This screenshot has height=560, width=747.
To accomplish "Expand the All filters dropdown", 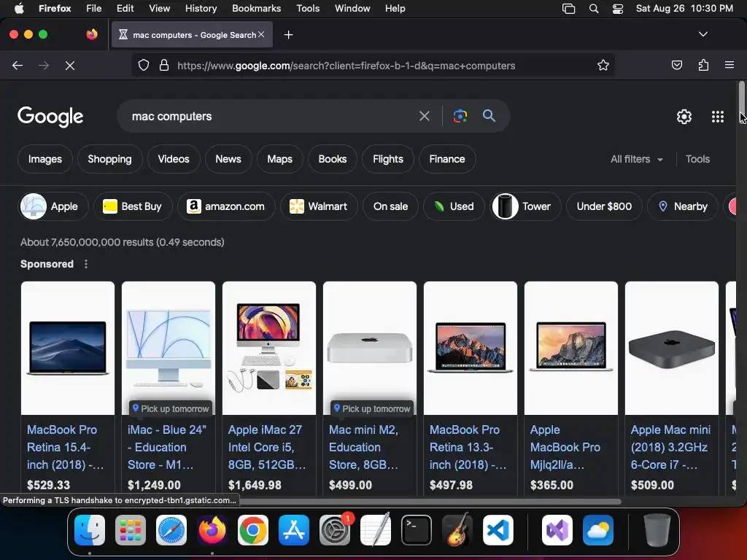I will (x=636, y=159).
